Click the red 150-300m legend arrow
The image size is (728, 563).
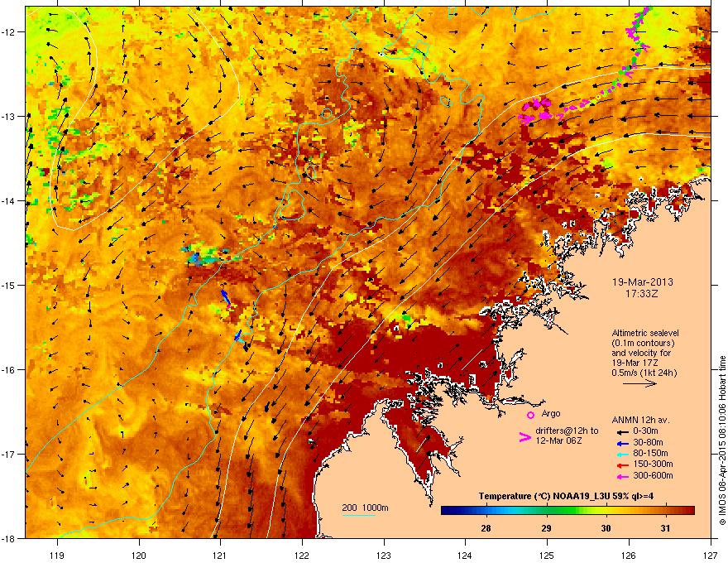tap(623, 464)
